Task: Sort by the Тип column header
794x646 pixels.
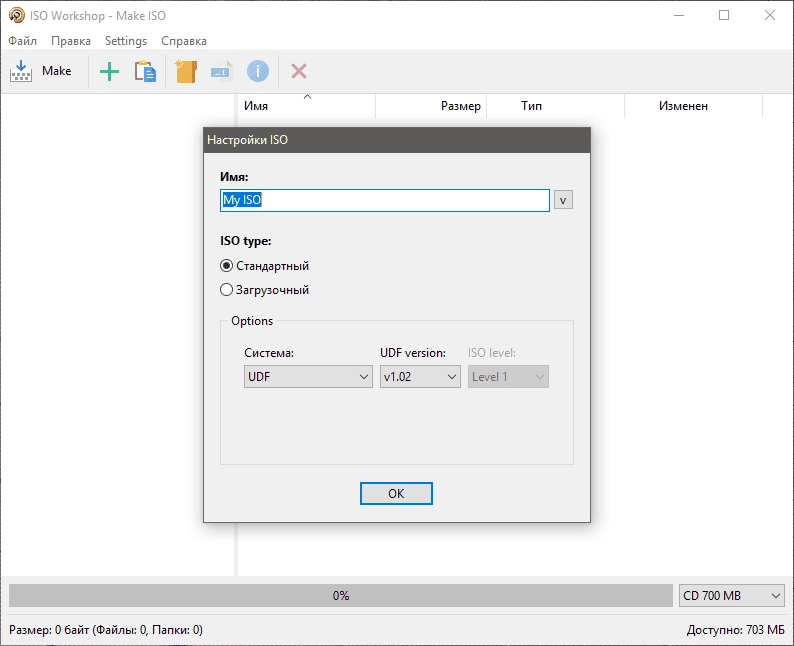Action: pos(555,106)
